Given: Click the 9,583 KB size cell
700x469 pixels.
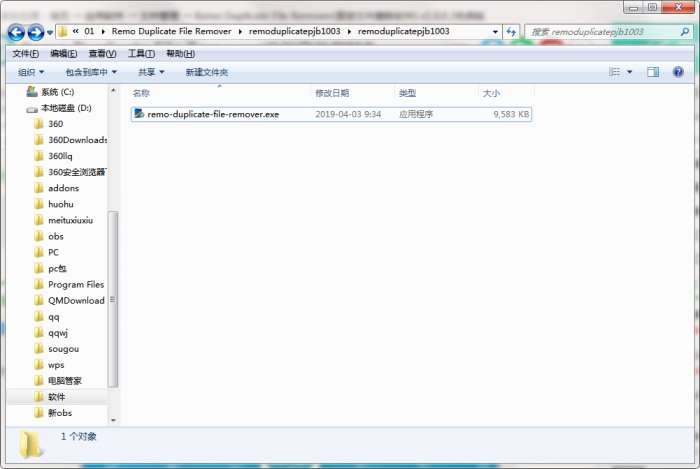Looking at the screenshot, I should pyautogui.click(x=511, y=114).
